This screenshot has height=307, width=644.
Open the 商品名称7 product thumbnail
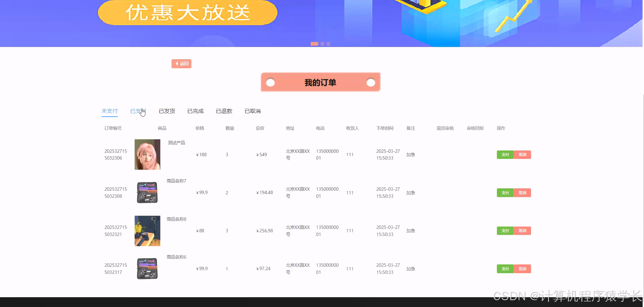click(147, 192)
